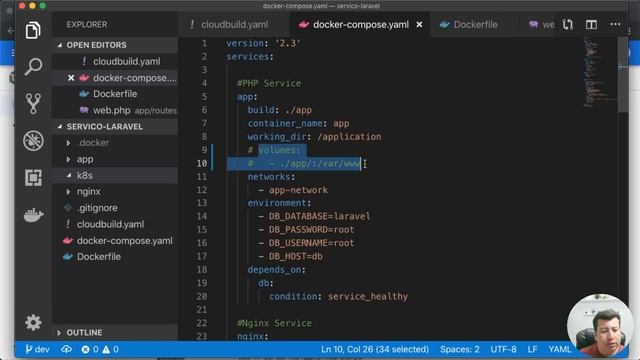
Task: Close docker-compose.yaml in Open Editors list
Action: [x=71, y=78]
